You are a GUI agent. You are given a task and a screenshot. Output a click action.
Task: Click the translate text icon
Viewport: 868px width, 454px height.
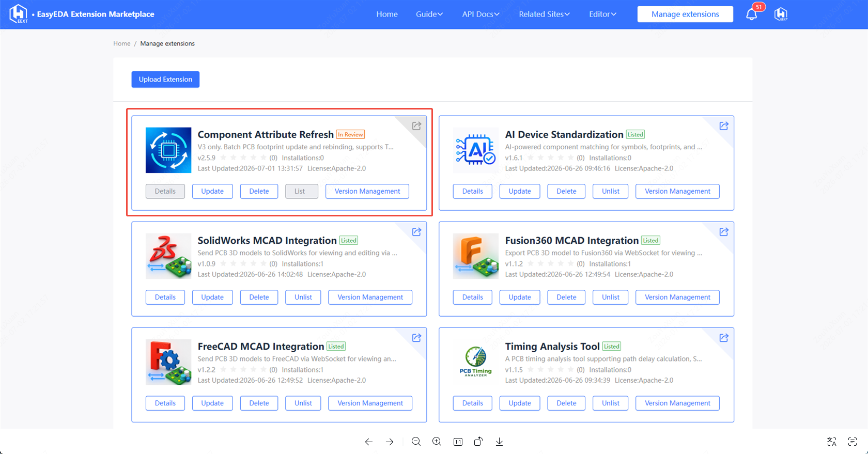[x=831, y=442]
